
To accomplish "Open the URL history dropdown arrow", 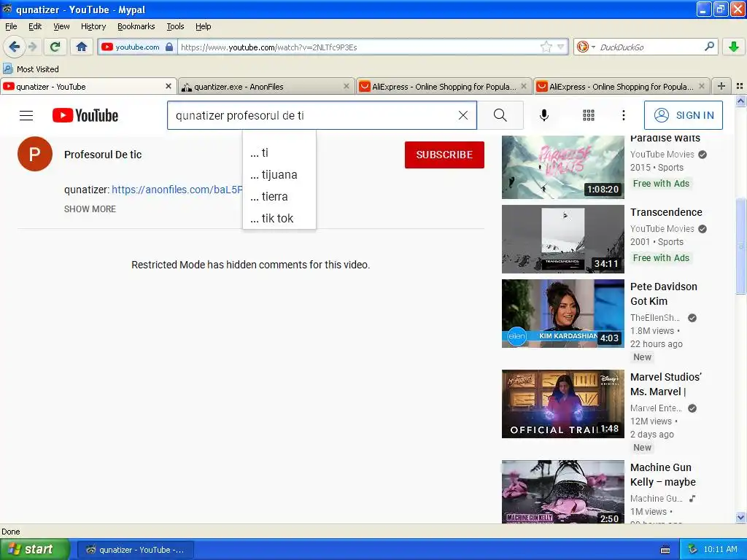I will [561, 47].
